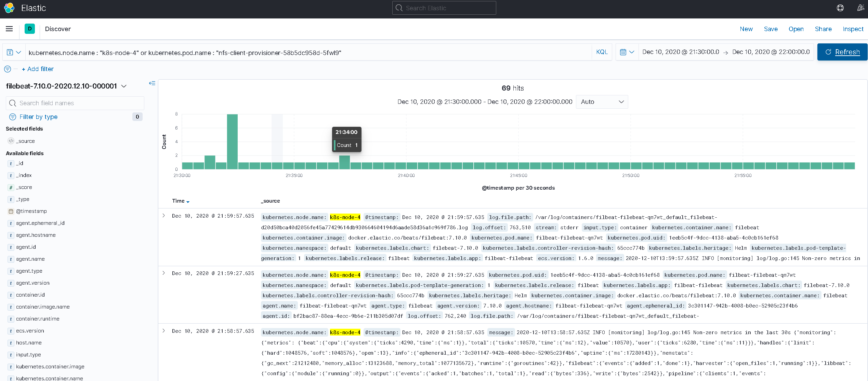Click the tallest histogram bar
868x381 pixels.
pyautogui.click(x=232, y=141)
